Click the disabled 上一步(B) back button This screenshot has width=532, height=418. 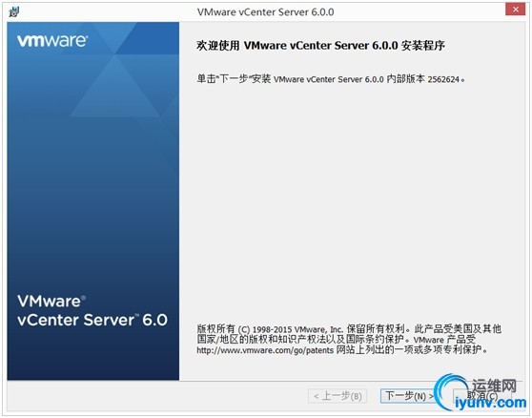[x=338, y=396]
